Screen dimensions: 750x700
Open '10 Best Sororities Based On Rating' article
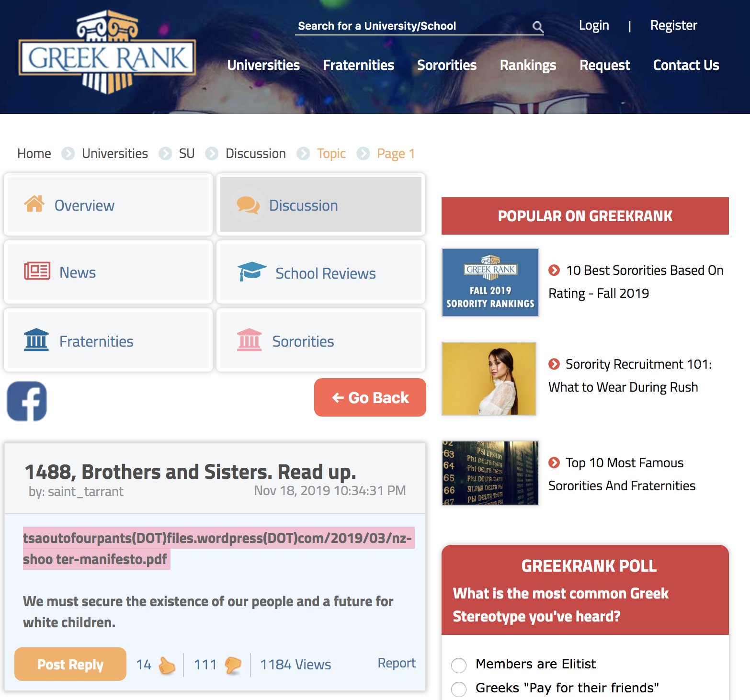tap(636, 282)
